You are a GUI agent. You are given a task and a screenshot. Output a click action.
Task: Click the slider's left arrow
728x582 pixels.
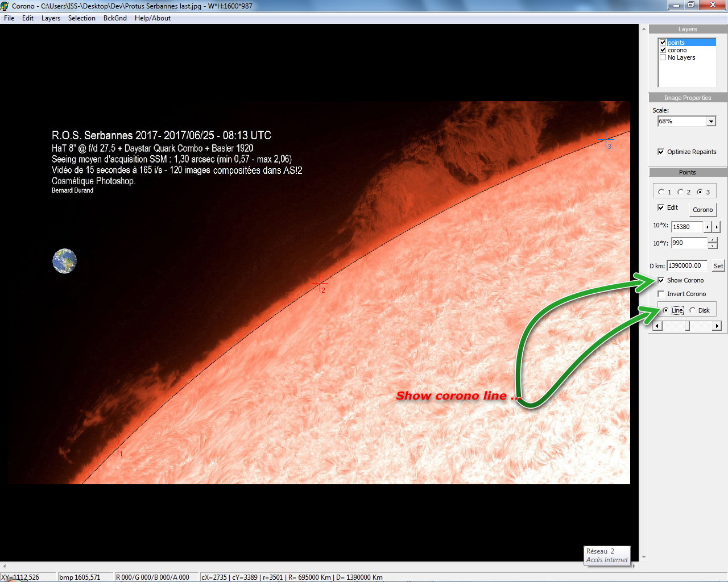point(657,326)
